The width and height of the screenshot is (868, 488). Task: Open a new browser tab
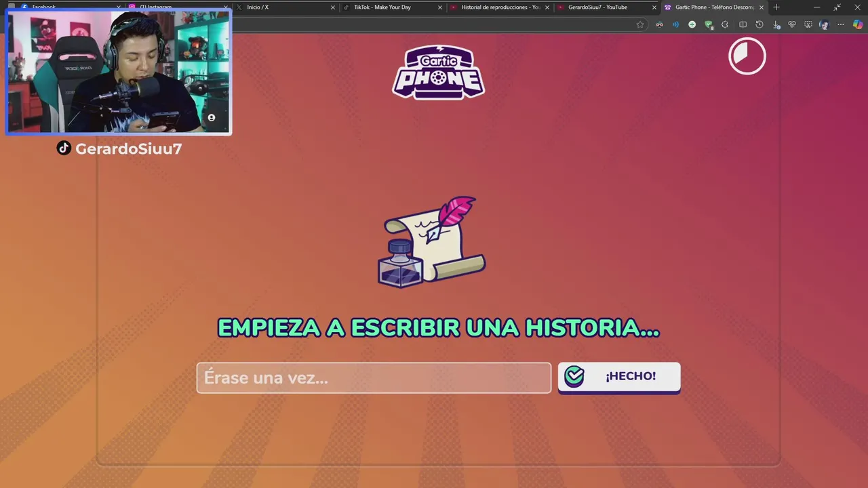coord(776,7)
